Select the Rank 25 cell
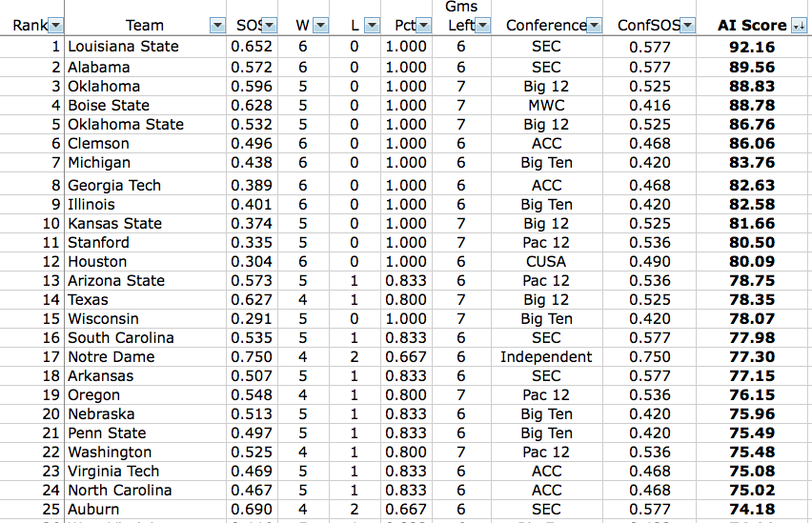Image resolution: width=812 pixels, height=523 pixels. [x=32, y=509]
